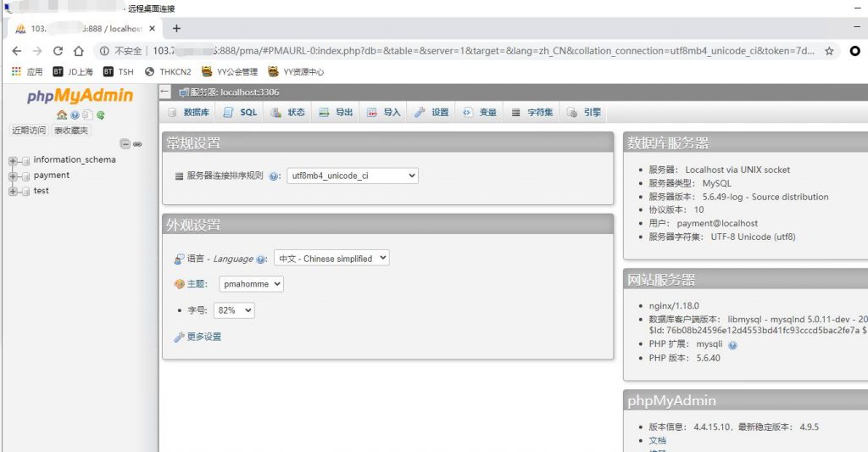The width and height of the screenshot is (868, 452).
Task: Open the 引擎 engines tab
Action: tap(584, 113)
